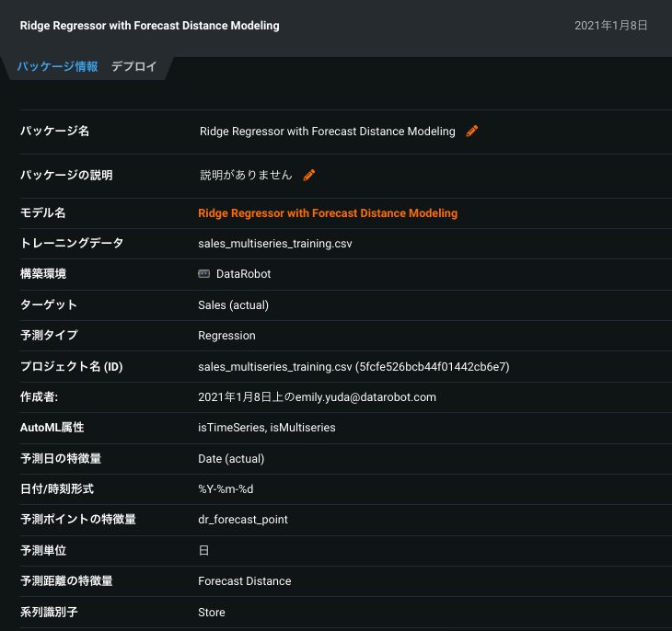Click the dr_forecast_point value
This screenshot has height=631, width=672.
[243, 520]
